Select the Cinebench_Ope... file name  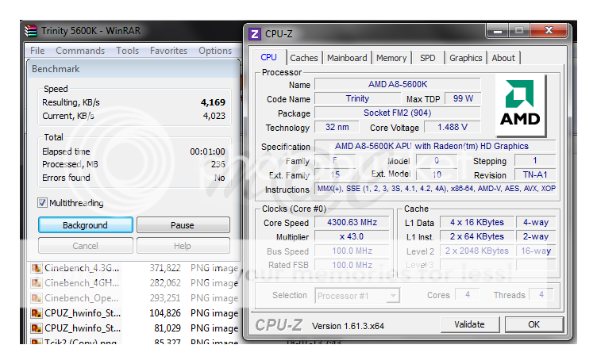82,298
